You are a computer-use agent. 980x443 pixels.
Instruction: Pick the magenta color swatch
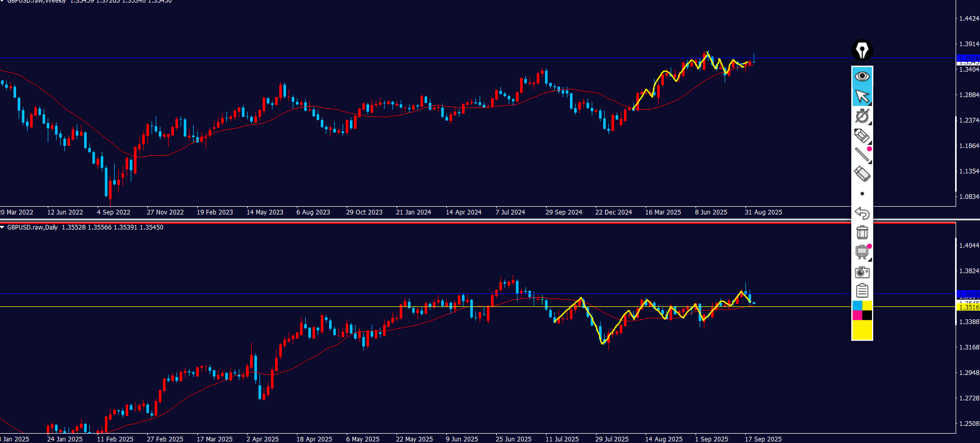click(x=857, y=315)
